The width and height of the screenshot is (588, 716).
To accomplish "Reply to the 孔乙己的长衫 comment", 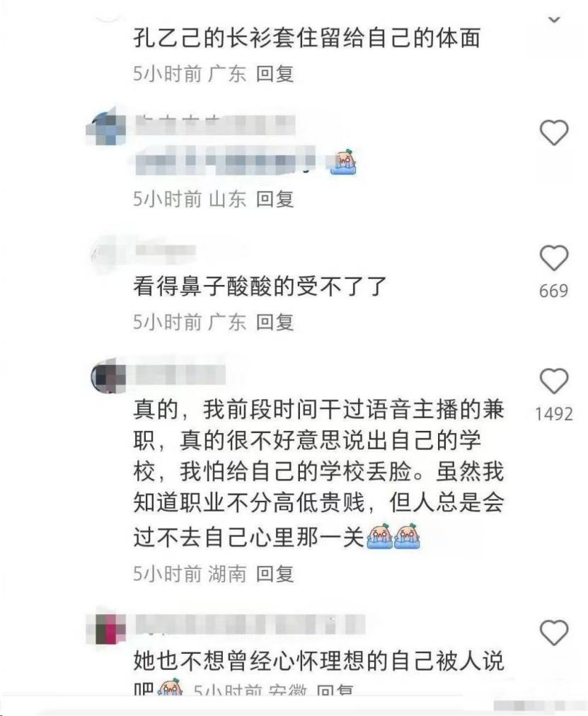I will click(x=275, y=74).
